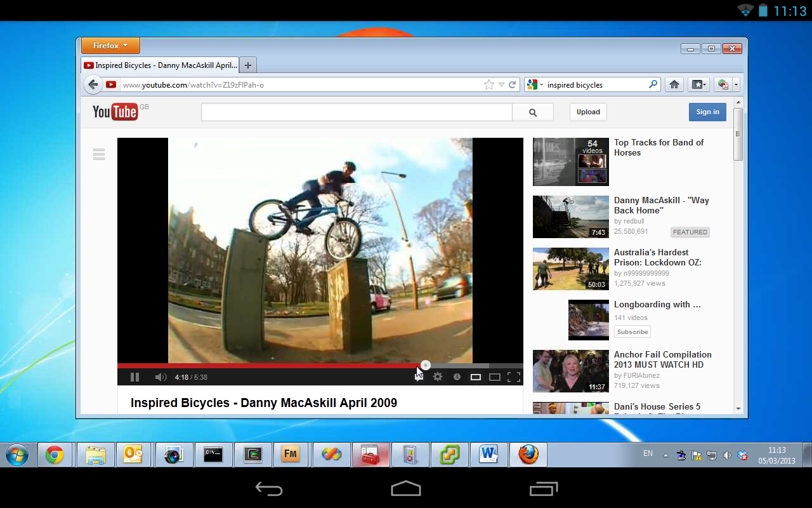
Task: Open the player settings gear
Action: coord(438,377)
